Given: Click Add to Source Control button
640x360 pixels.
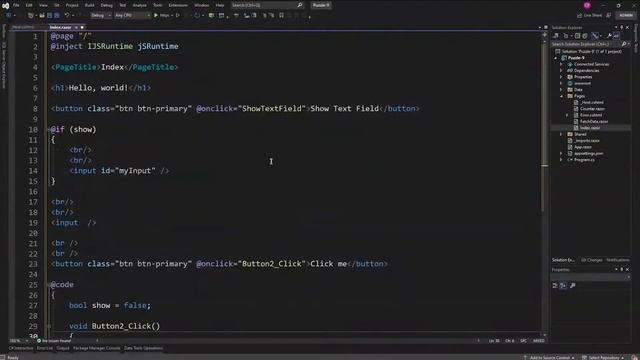Looking at the screenshot, I should click(549, 358).
